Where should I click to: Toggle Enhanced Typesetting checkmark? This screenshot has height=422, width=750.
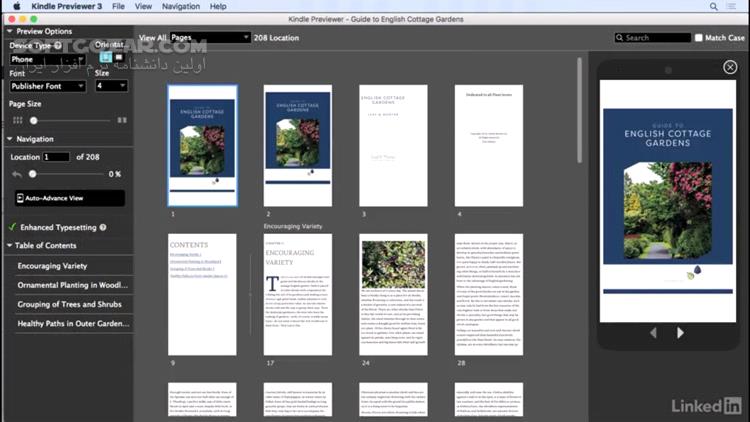click(x=12, y=227)
